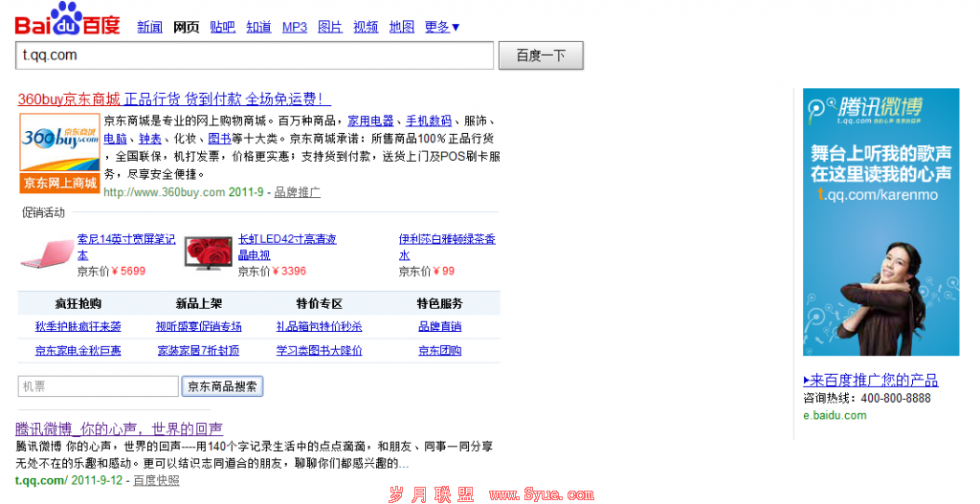Open the 地图 map tab
This screenshot has width=980, height=504.
(x=402, y=27)
